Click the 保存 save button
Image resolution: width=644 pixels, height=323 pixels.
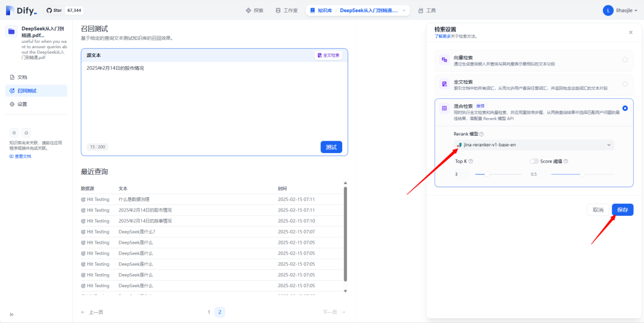pyautogui.click(x=623, y=210)
